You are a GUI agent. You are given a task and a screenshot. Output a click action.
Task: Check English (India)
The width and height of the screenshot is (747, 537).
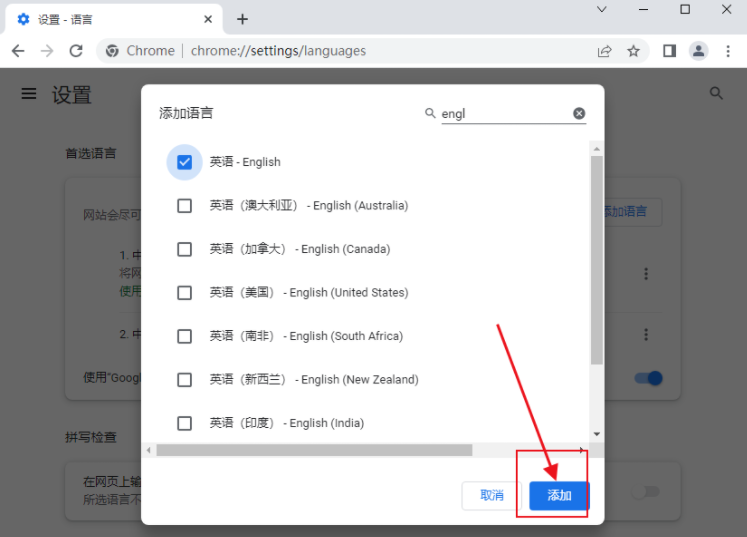[184, 423]
